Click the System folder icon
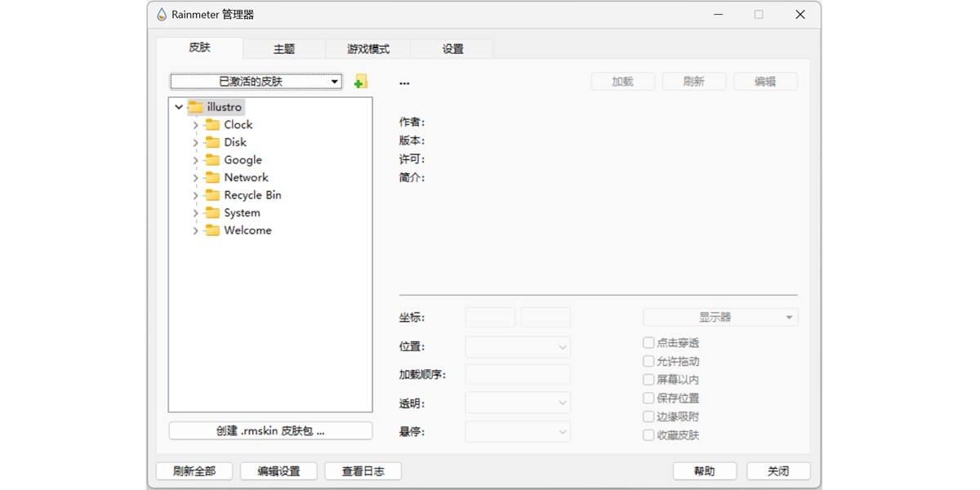The image size is (980, 490). 212,213
